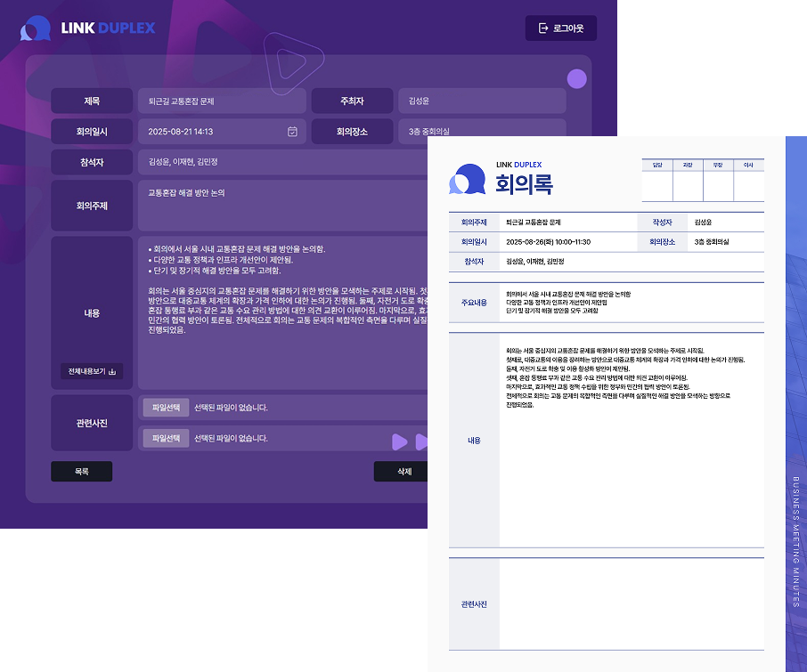Click the download icon on 전체내용보기
Screen dimensions: 807x672
point(112,372)
